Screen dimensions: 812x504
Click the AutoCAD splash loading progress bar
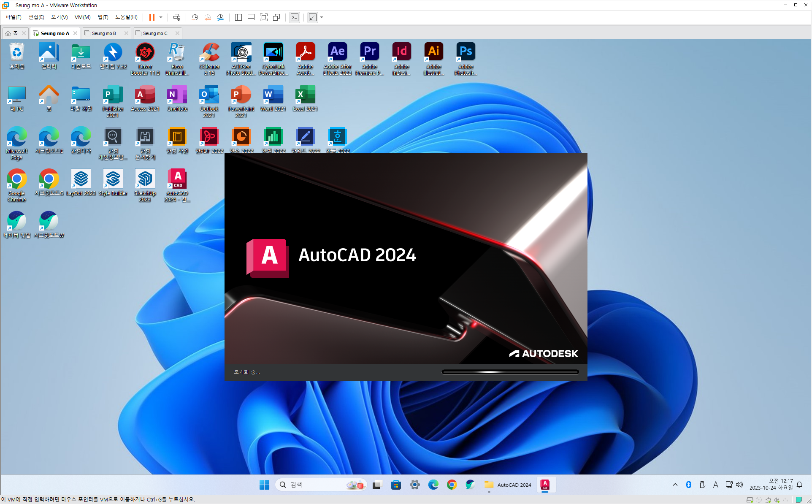(510, 372)
